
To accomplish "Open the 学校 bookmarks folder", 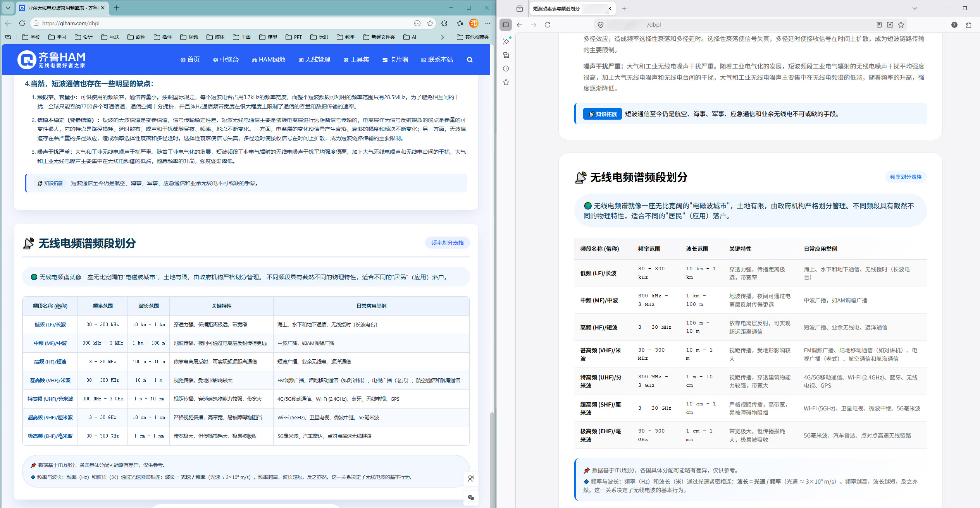I will 31,37.
